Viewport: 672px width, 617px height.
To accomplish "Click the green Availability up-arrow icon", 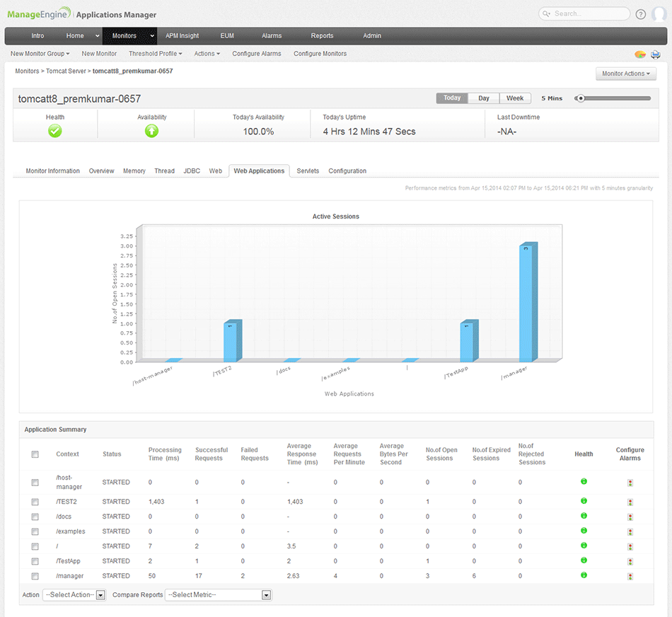I will click(x=151, y=131).
